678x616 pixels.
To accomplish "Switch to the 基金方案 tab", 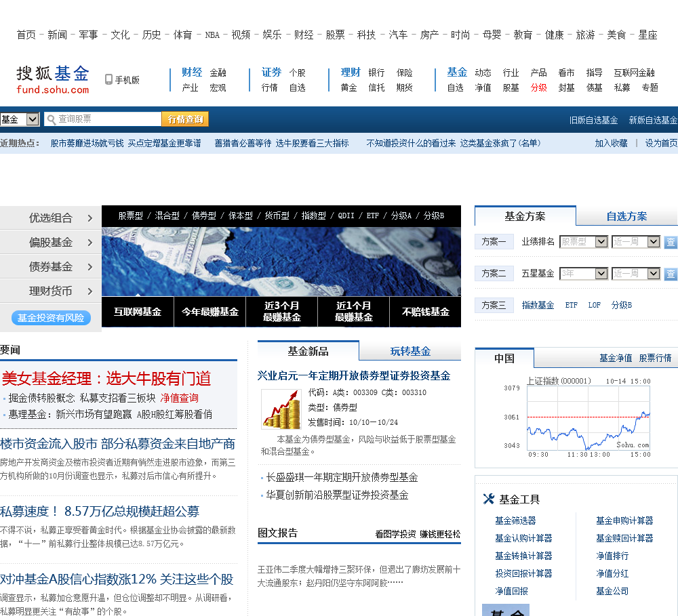I will [525, 216].
